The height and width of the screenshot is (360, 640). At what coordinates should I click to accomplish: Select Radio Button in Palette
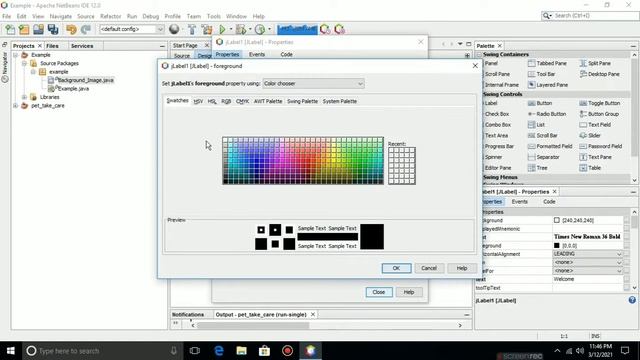[547, 114]
